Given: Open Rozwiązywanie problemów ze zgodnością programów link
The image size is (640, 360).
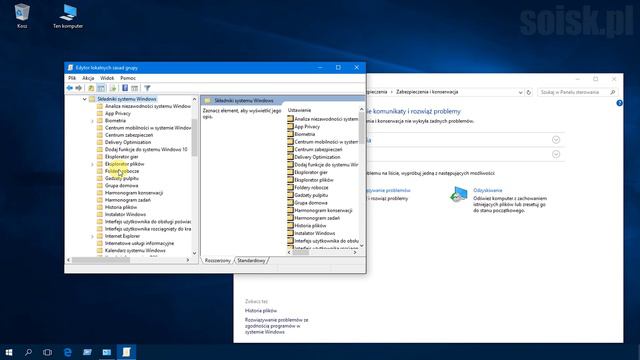Looking at the screenshot, I should 276,326.
